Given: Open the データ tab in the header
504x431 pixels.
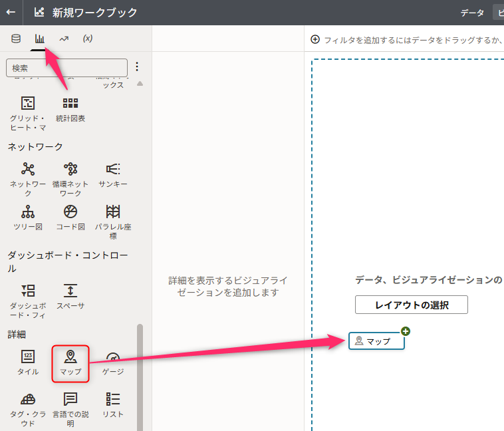Looking at the screenshot, I should pyautogui.click(x=472, y=13).
